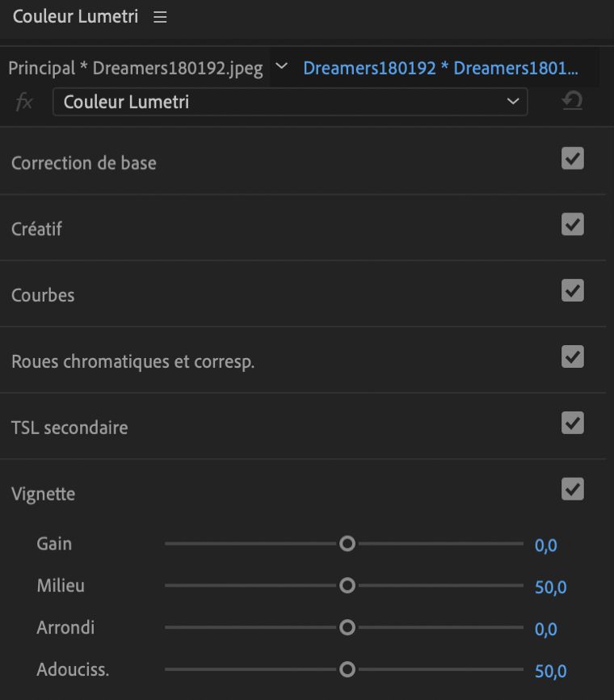This screenshot has height=700, width=614.
Task: Click the clip selector chevron dropdown
Action: [x=281, y=65]
